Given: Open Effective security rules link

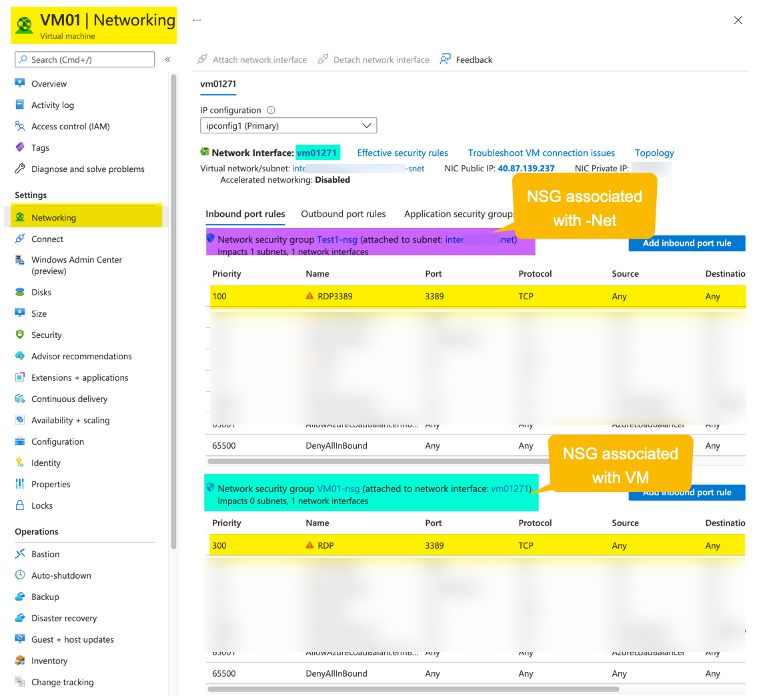Looking at the screenshot, I should click(403, 153).
